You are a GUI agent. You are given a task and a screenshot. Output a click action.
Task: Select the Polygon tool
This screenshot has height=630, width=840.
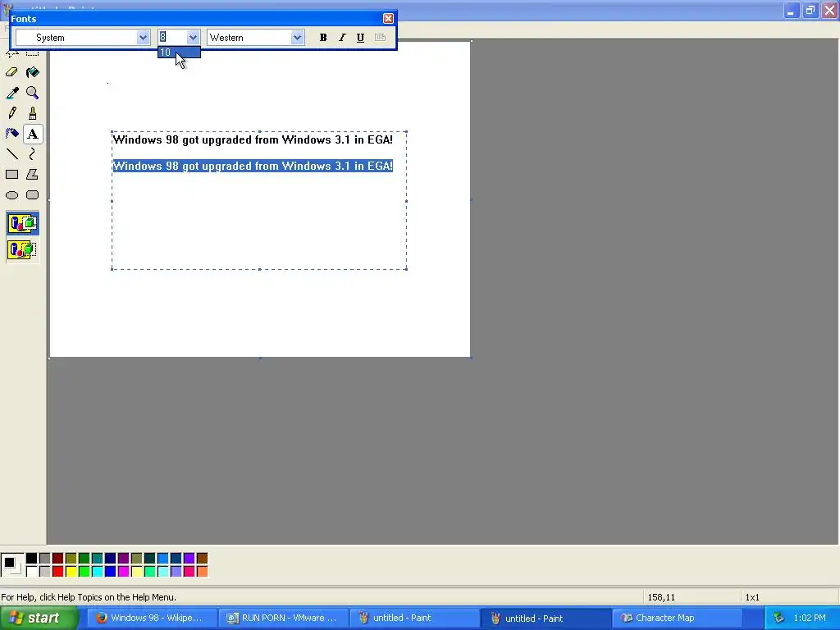click(x=32, y=174)
